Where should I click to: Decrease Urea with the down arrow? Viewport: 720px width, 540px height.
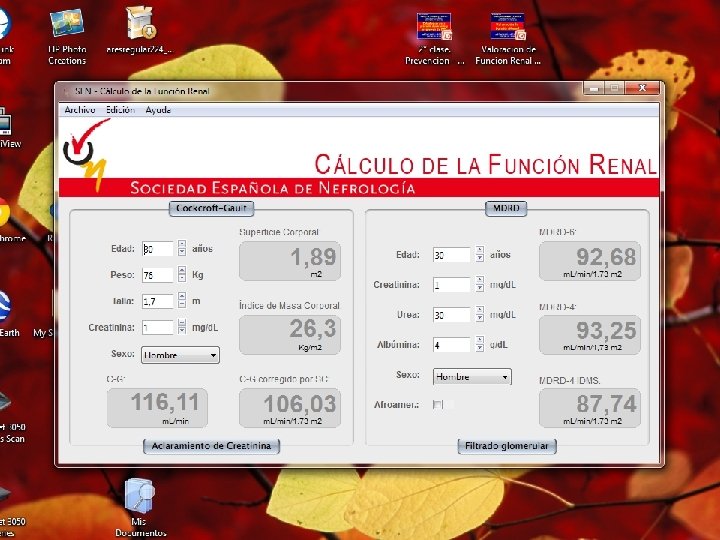point(479,319)
